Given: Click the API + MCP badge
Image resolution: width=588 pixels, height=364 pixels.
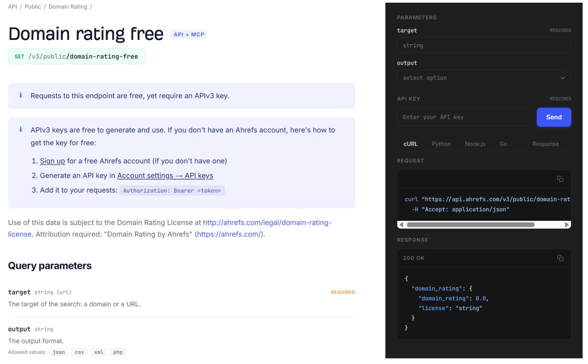Looking at the screenshot, I should (x=189, y=34).
